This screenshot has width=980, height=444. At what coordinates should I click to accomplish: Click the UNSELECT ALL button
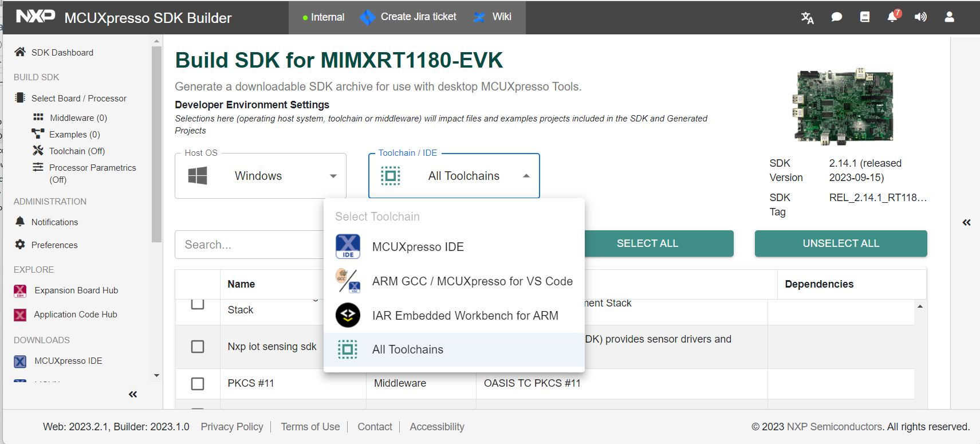(841, 243)
